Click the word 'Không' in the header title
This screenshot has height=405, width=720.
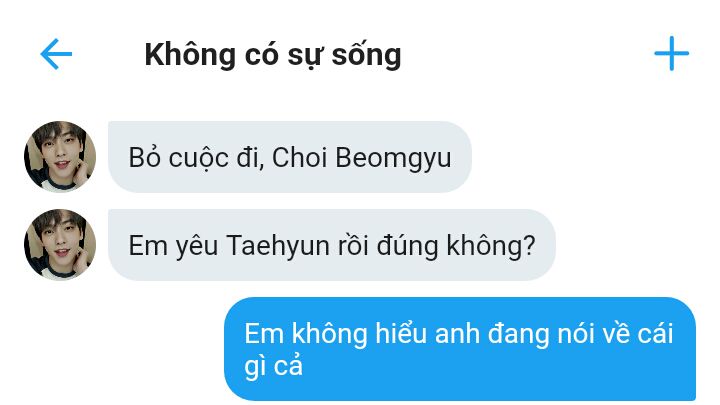pos(190,55)
